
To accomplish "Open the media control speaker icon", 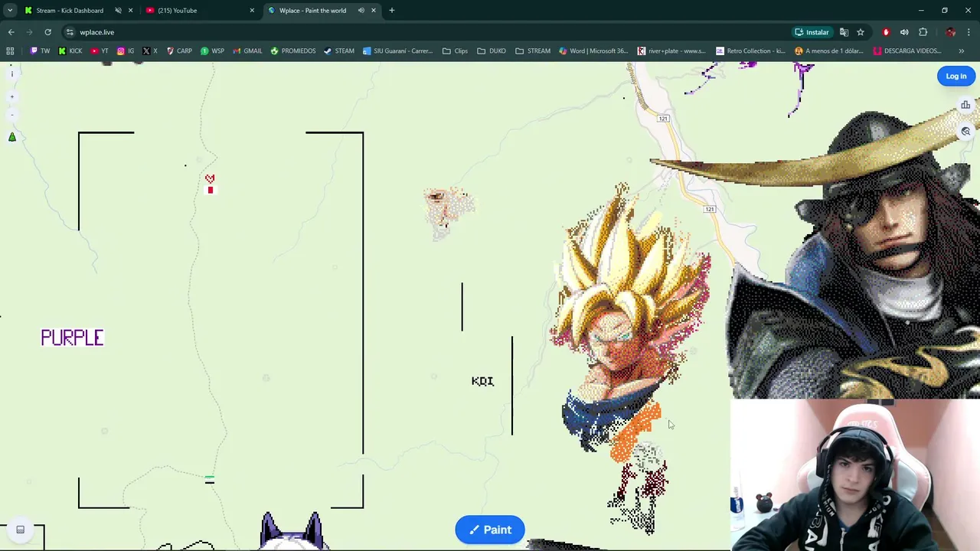I will [904, 32].
